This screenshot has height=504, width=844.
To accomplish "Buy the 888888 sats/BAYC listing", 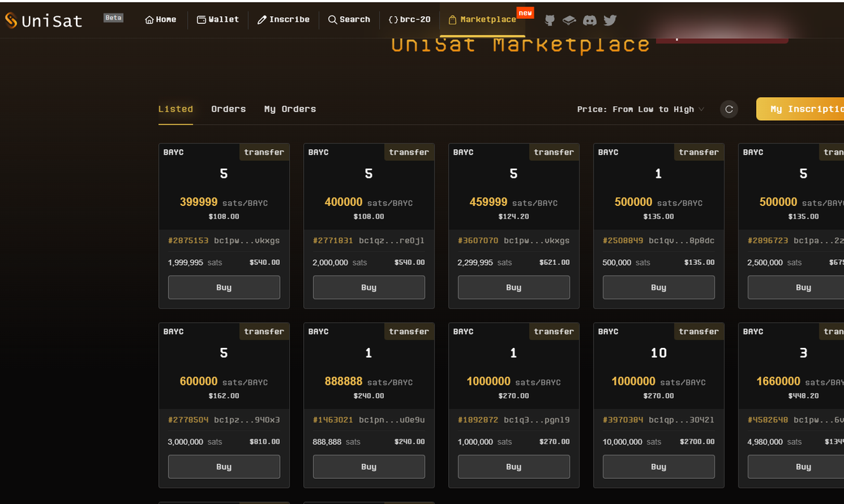I will pyautogui.click(x=369, y=467).
